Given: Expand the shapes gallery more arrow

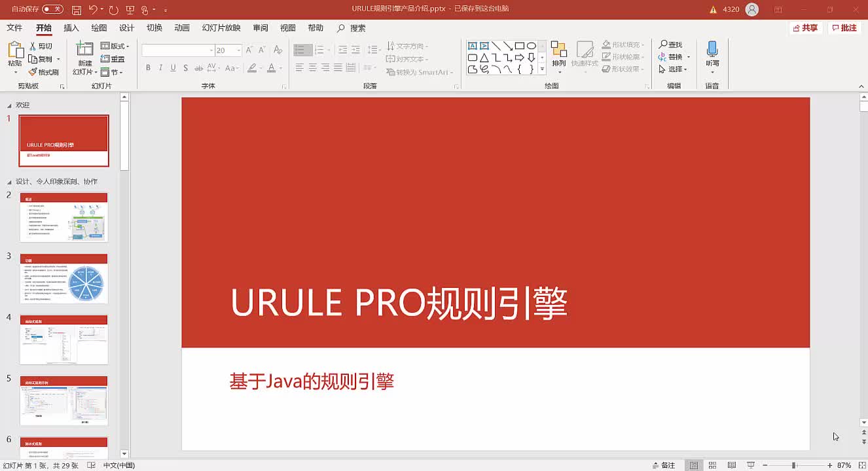Looking at the screenshot, I should (x=542, y=69).
